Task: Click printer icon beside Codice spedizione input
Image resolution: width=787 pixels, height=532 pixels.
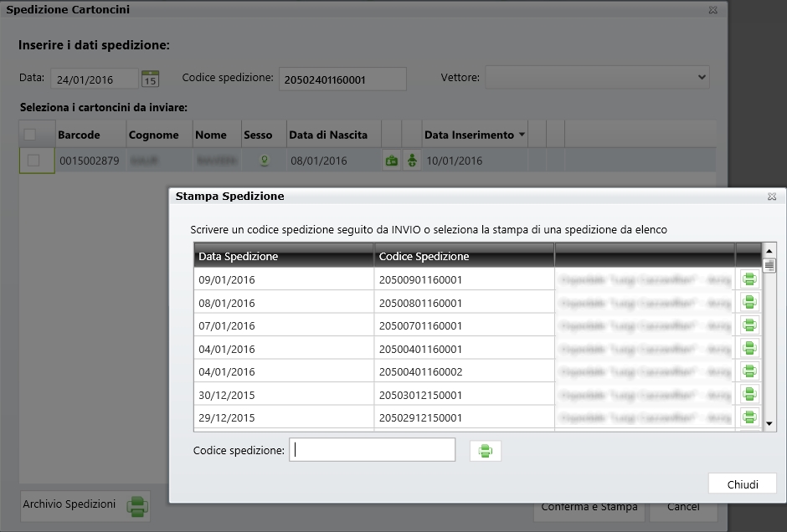Action: pyautogui.click(x=486, y=451)
